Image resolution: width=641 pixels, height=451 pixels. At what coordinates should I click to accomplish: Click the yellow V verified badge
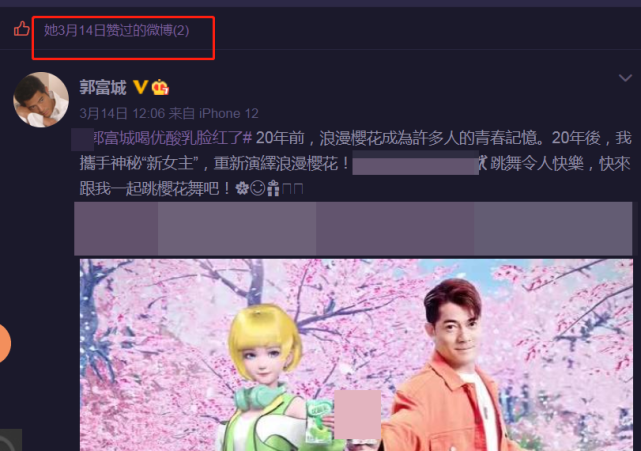pyautogui.click(x=140, y=87)
